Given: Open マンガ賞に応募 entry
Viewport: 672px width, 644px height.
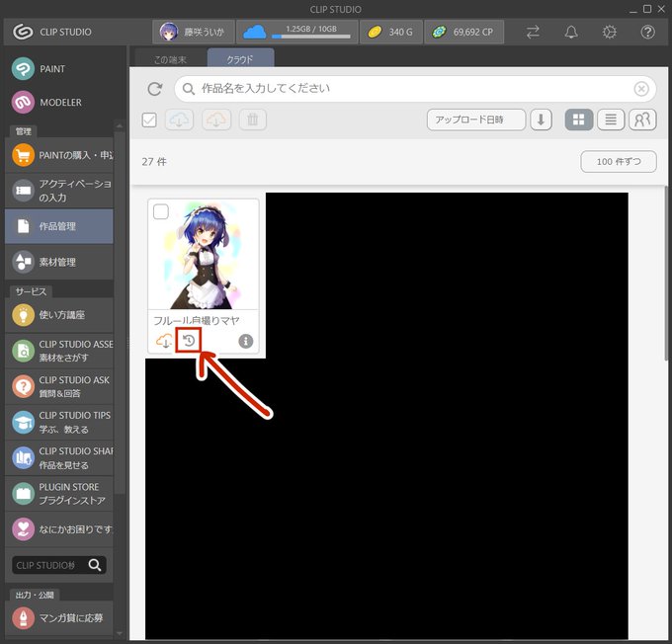Looking at the screenshot, I should click(59, 617).
